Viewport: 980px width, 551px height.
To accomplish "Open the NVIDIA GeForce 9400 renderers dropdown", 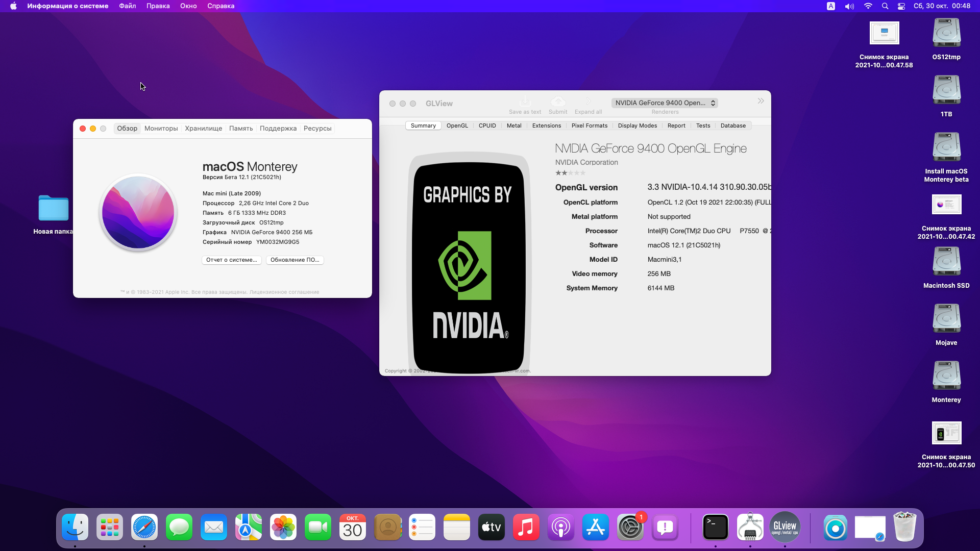I will tap(665, 103).
